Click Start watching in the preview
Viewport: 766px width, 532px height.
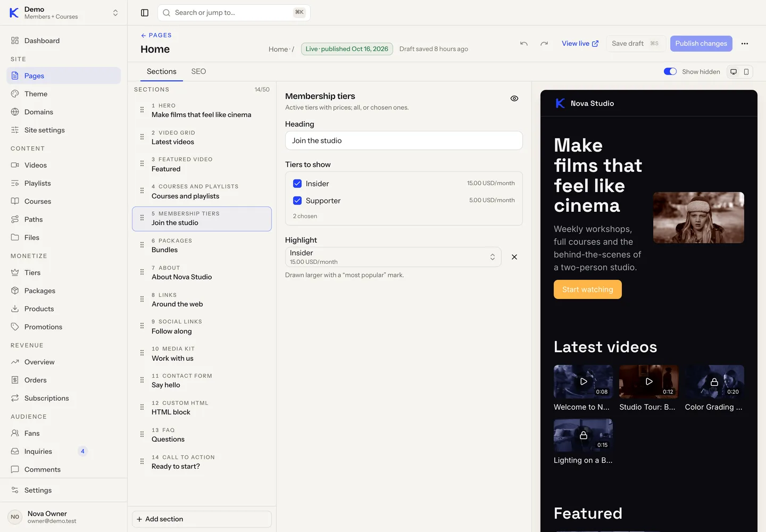click(x=588, y=289)
